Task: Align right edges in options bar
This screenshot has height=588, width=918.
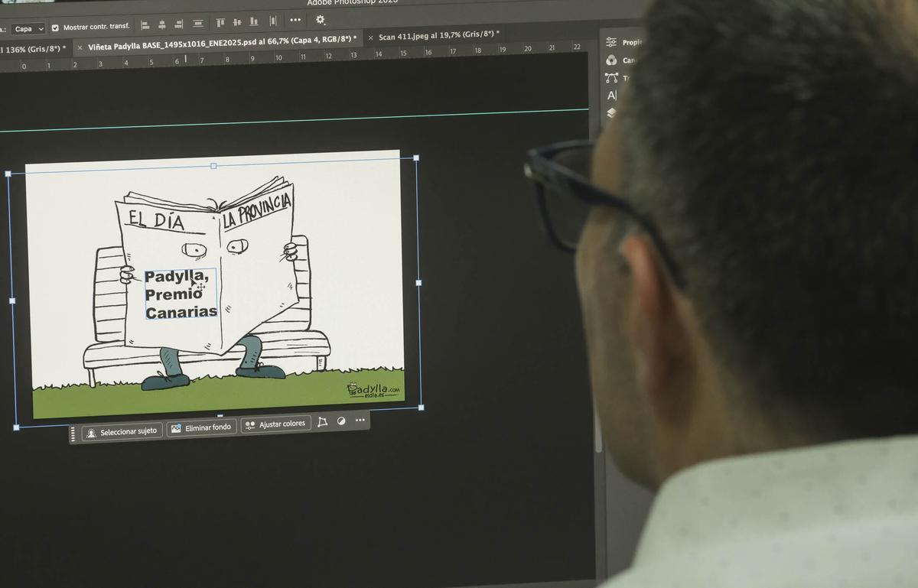Action: (x=180, y=24)
